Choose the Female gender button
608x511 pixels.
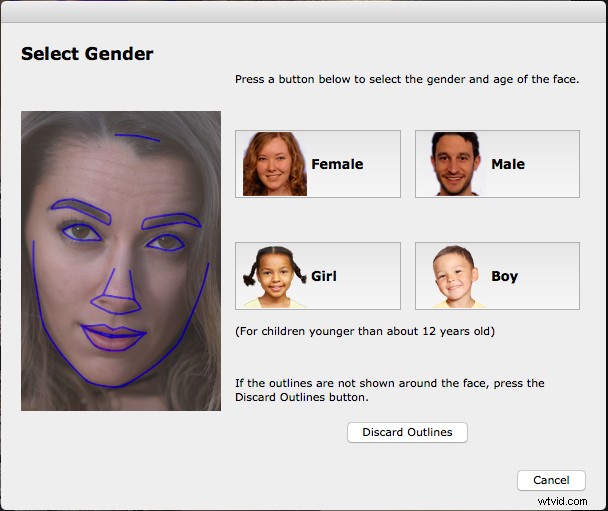point(318,164)
